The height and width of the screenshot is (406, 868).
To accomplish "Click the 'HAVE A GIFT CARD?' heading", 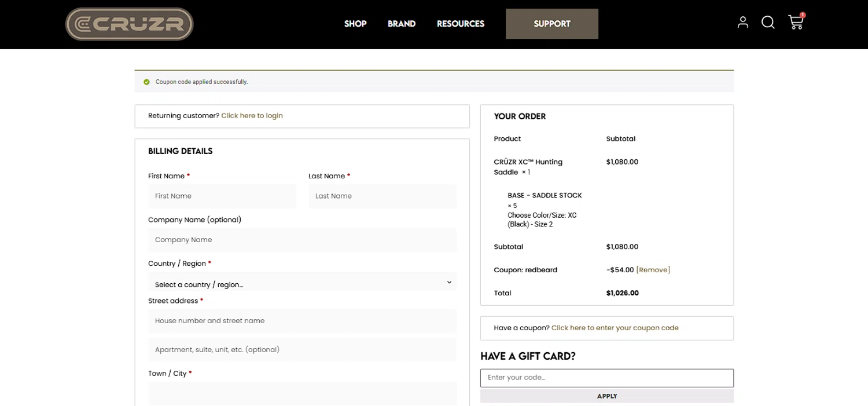I will click(528, 356).
